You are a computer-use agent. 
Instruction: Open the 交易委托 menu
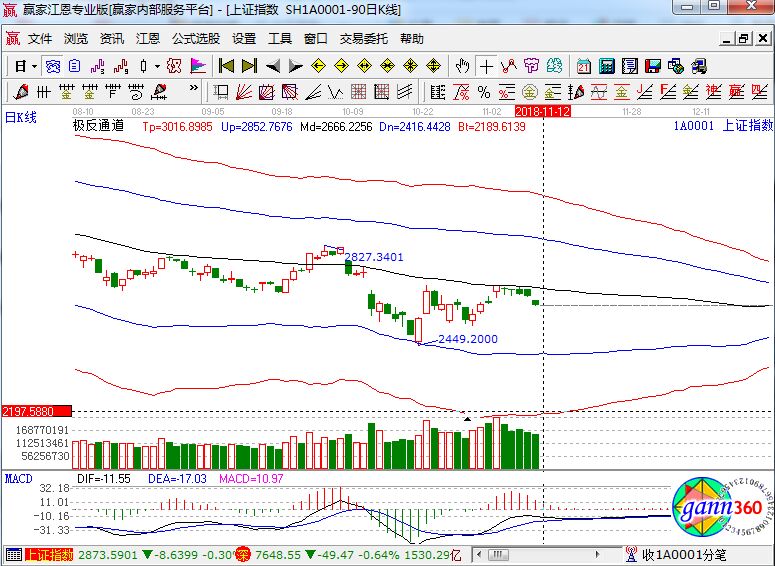(x=364, y=39)
